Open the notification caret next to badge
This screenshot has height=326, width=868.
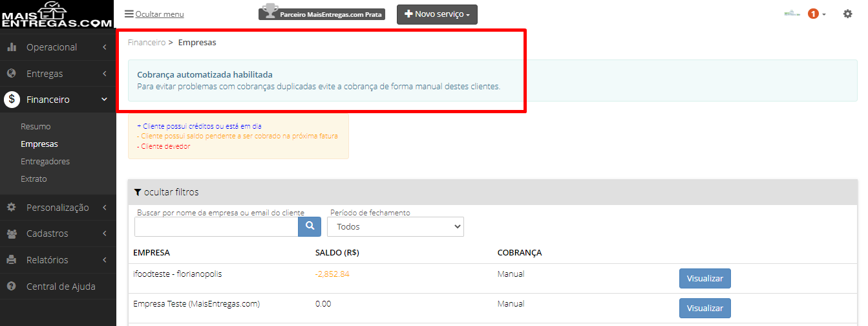[824, 15]
